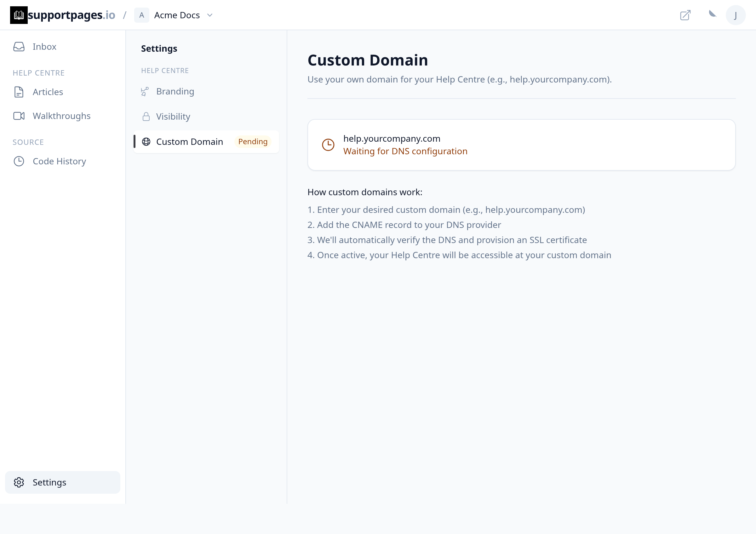Click the Inbox tray icon
This screenshot has height=534, width=756.
(19, 47)
